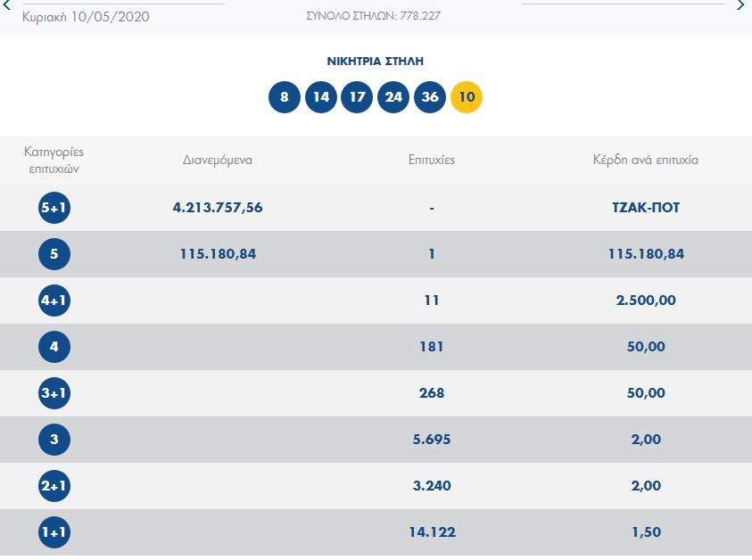
Task: Click winning number ball 24
Action: (393, 97)
